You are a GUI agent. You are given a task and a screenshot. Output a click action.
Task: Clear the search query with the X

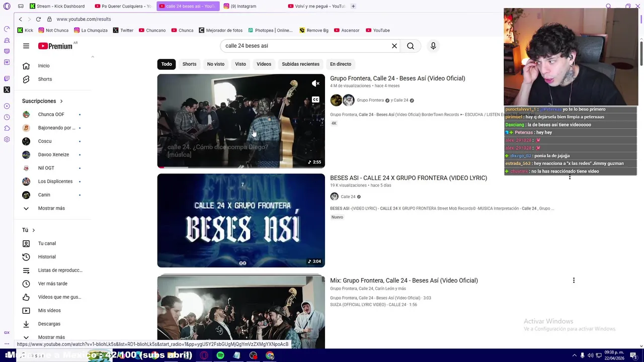click(394, 46)
